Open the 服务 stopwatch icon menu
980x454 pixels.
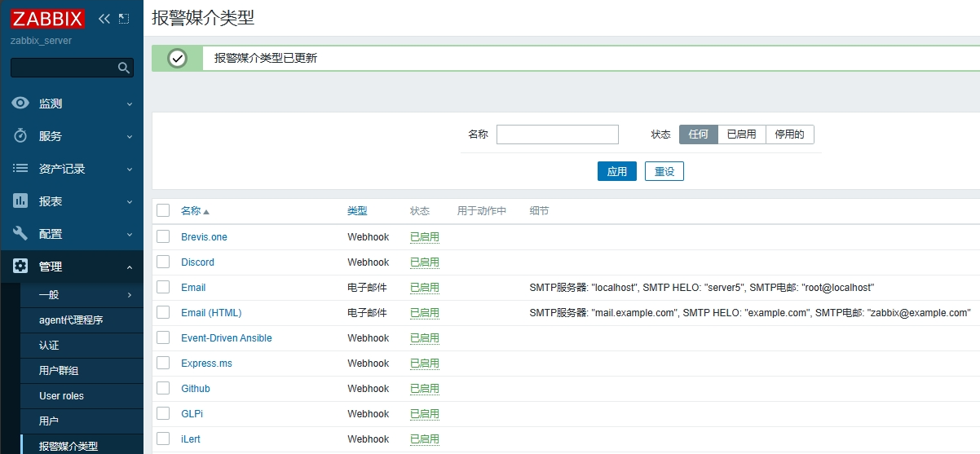(20, 136)
